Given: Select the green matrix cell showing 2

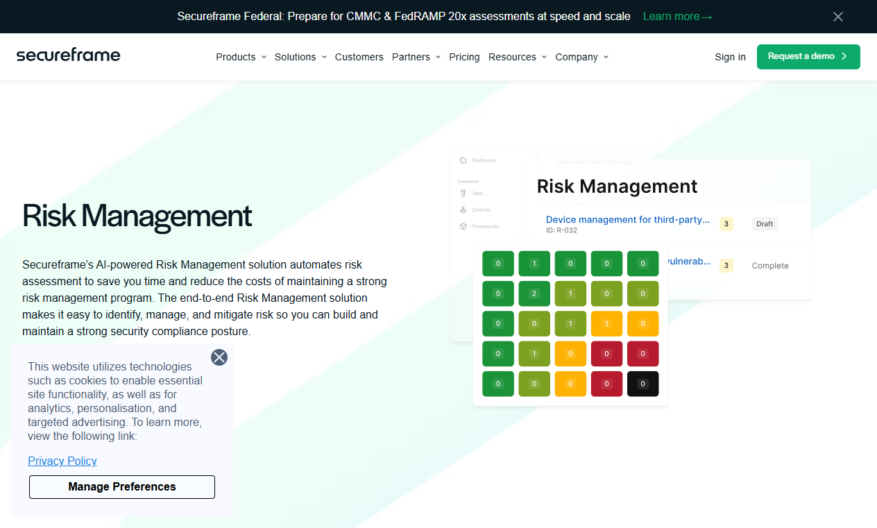Looking at the screenshot, I should pyautogui.click(x=534, y=294).
